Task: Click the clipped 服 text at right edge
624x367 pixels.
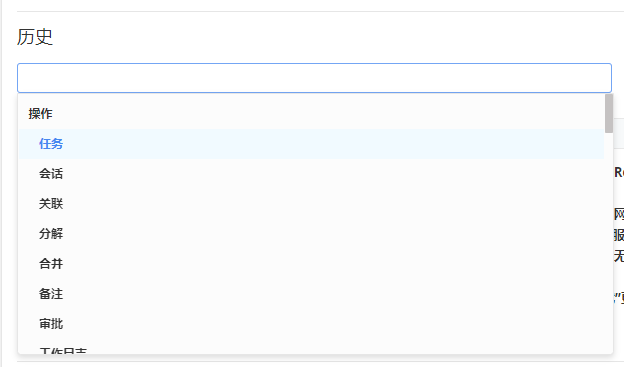Action: [619, 235]
